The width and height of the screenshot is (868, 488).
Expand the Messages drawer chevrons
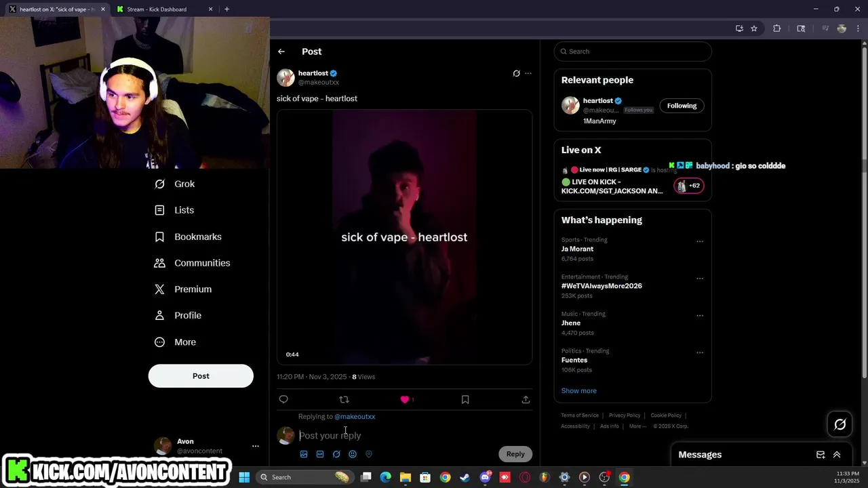pyautogui.click(x=837, y=455)
